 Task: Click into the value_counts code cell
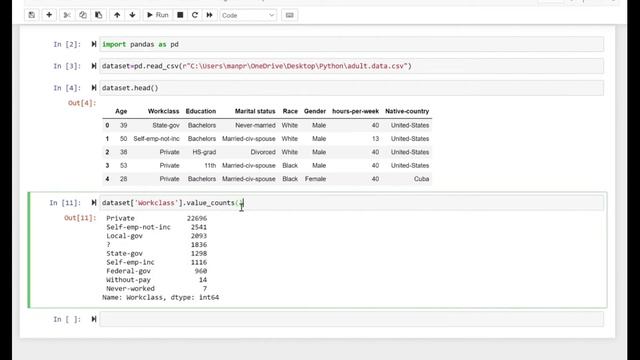coord(351,202)
